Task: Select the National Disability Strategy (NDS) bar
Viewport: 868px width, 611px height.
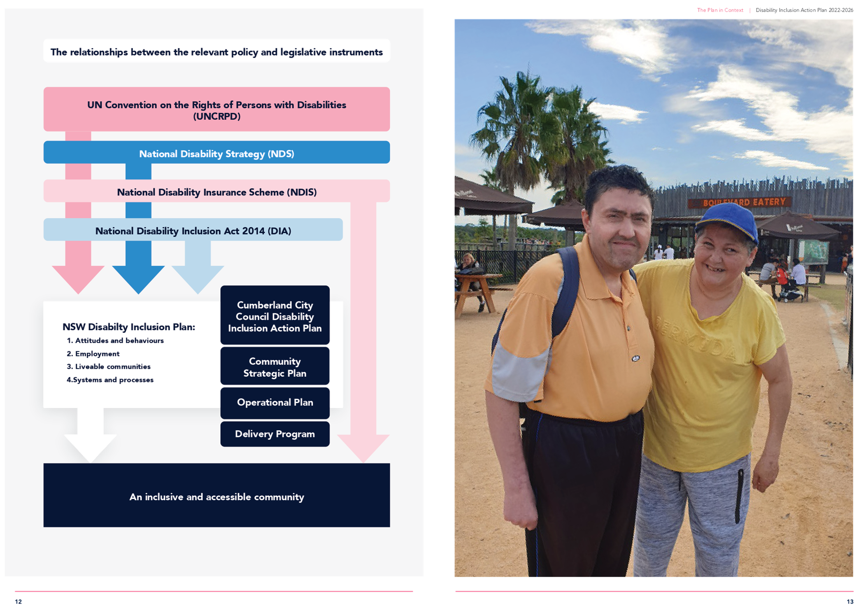Action: tap(216, 153)
